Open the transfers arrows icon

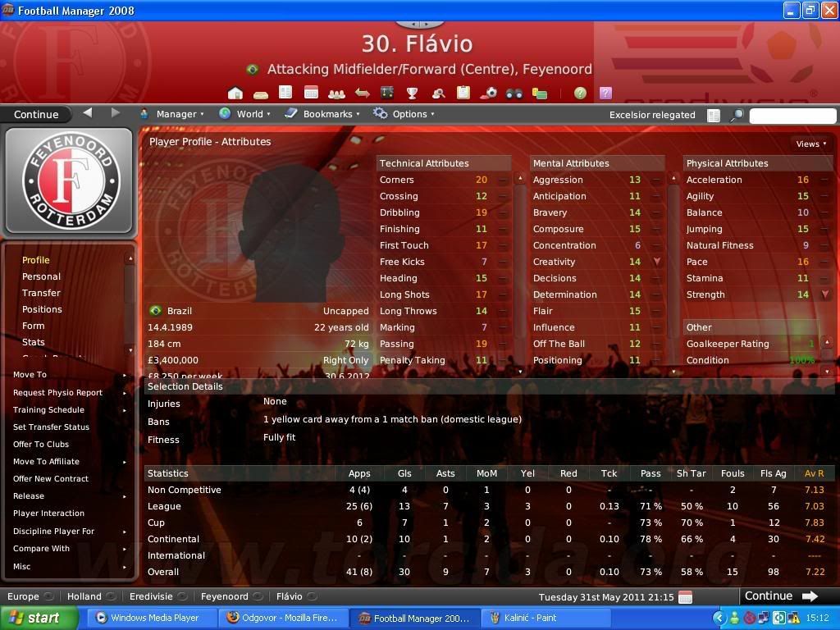click(362, 94)
